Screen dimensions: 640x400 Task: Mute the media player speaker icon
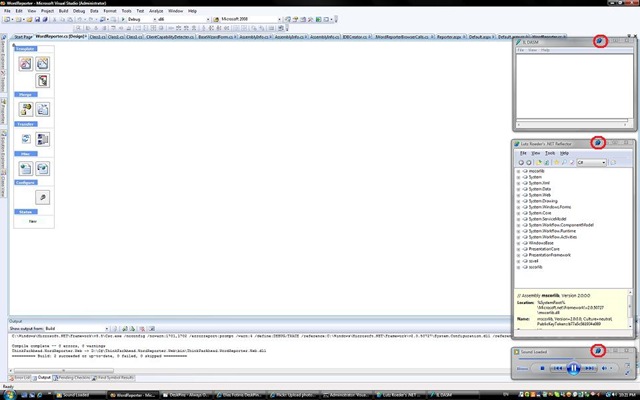tap(604, 368)
